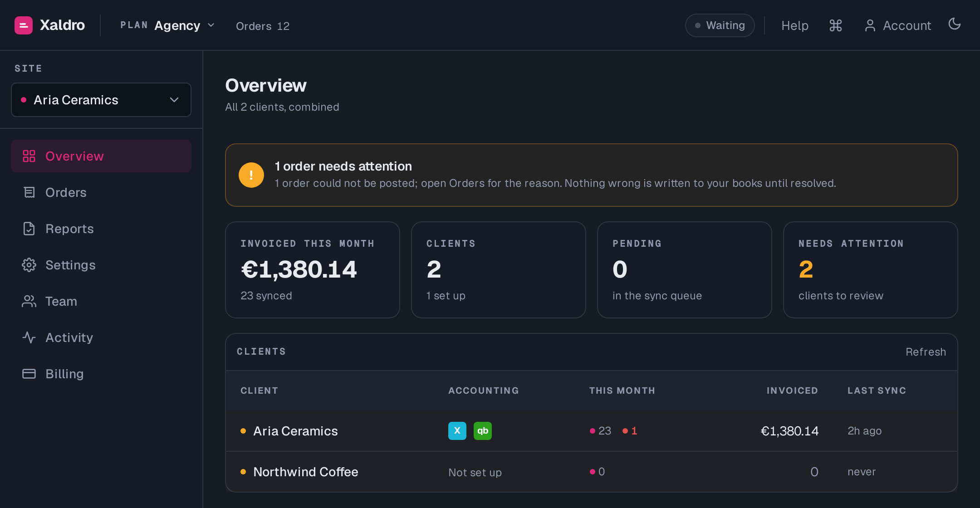This screenshot has width=980, height=508.
Task: Click the Invoiced column header
Action: (792, 391)
